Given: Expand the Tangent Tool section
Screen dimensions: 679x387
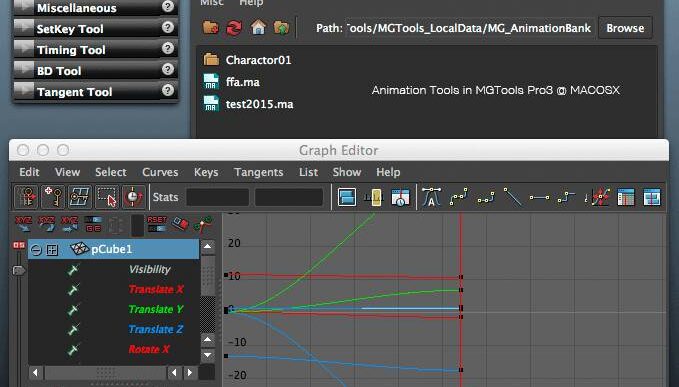Looking at the screenshot, I should (24, 91).
